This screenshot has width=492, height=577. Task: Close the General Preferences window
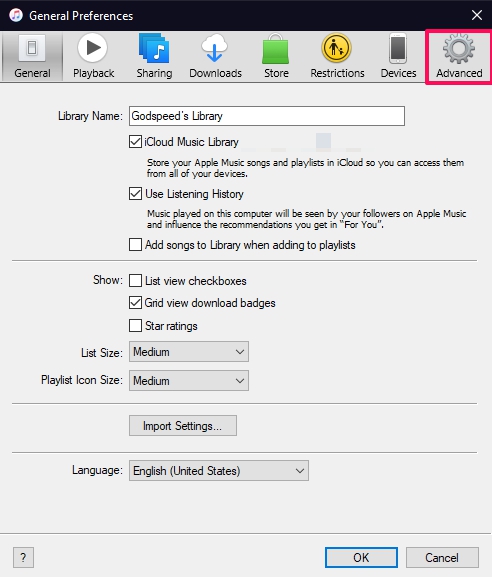(x=477, y=15)
